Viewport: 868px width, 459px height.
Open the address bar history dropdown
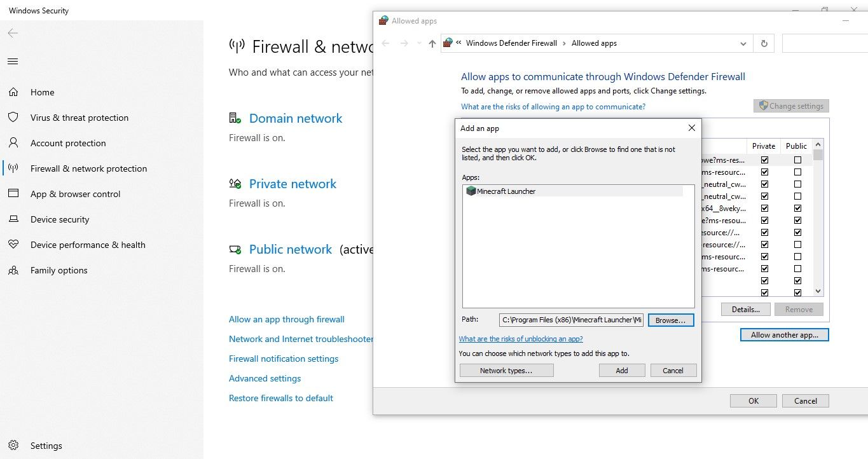742,43
